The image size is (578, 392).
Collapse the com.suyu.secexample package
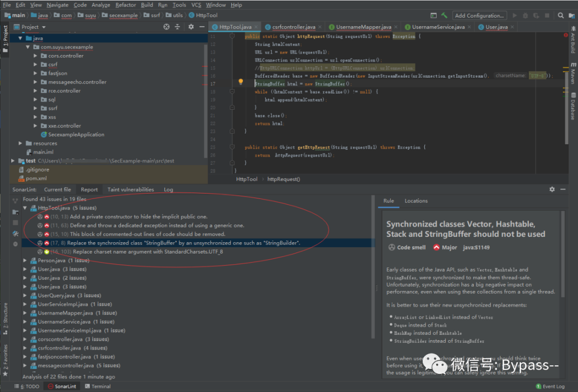[28, 47]
